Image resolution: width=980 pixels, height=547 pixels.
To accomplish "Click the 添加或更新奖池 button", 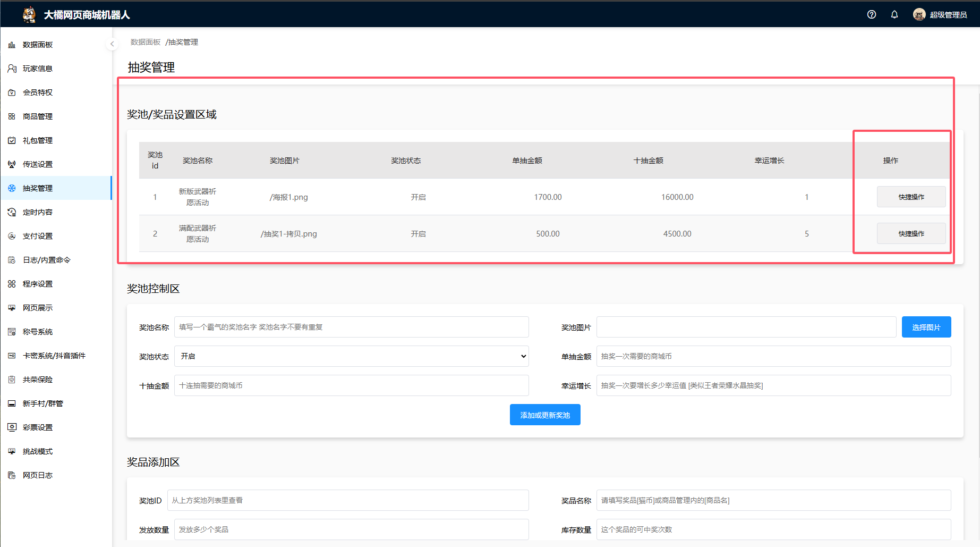I will point(544,415).
